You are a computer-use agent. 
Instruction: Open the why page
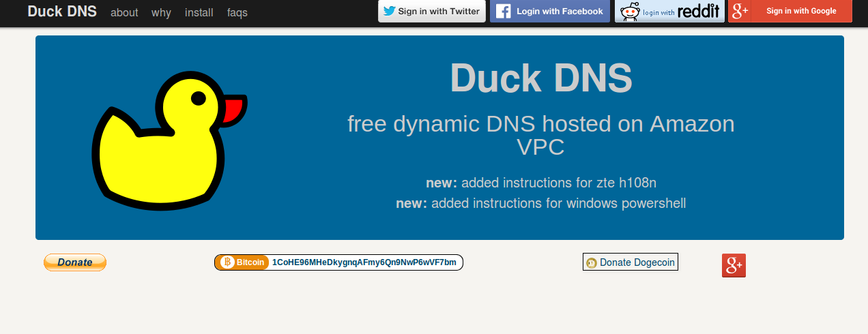(161, 12)
